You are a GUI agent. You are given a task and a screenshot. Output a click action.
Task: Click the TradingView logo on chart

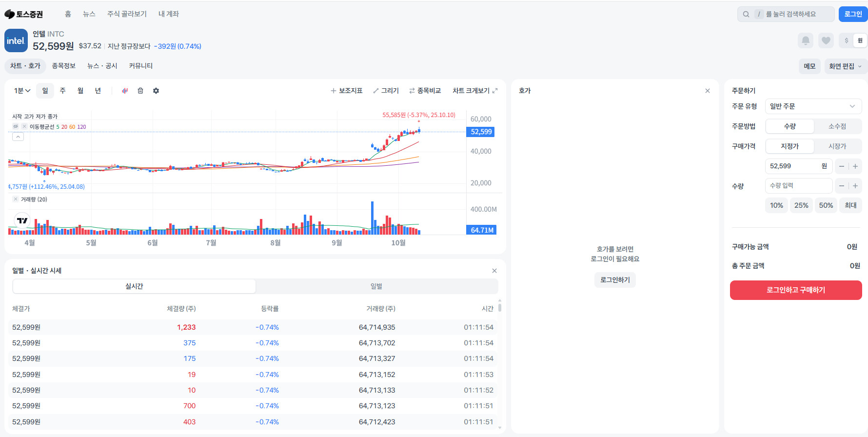22,221
